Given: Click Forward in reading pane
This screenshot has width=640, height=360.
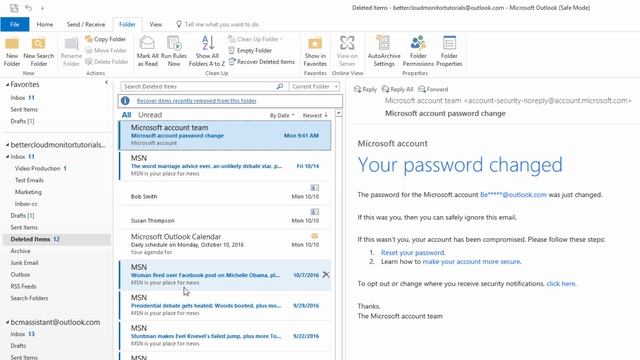Looking at the screenshot, I should 433,89.
